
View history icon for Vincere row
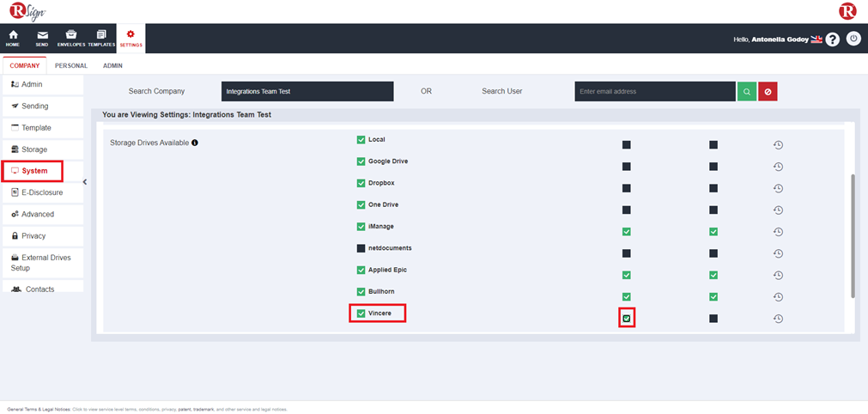[x=778, y=319]
